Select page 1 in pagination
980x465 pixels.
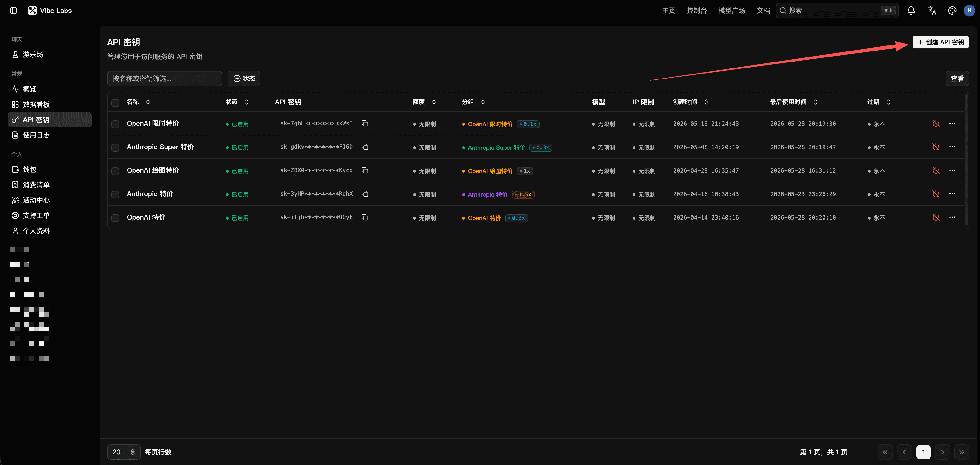click(x=923, y=452)
